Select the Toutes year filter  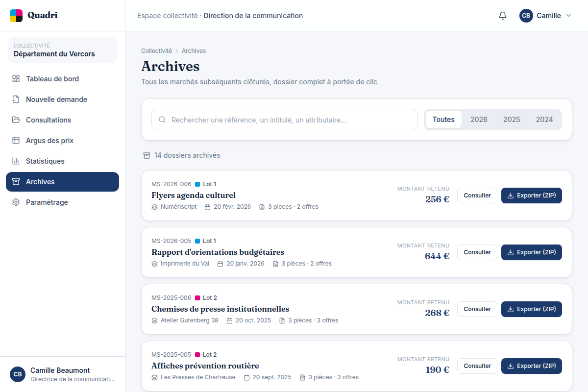pos(443,120)
